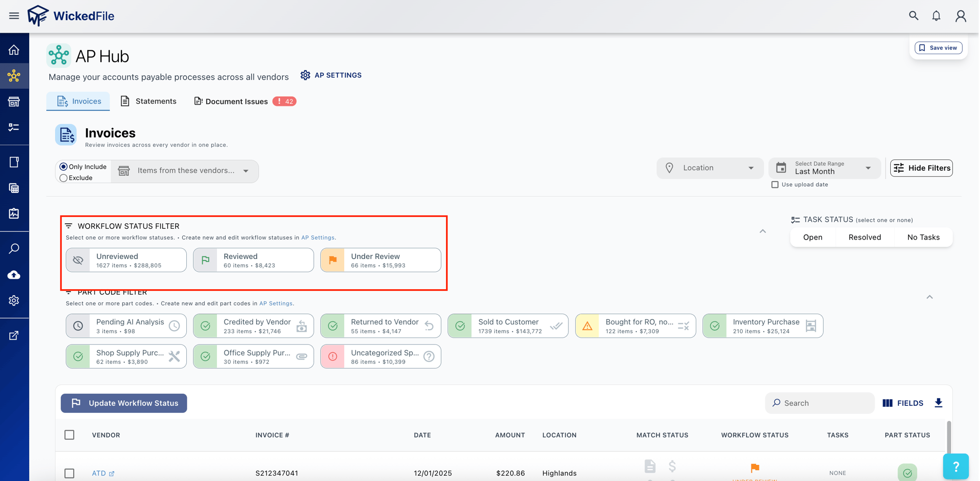This screenshot has height=481, width=980.
Task: Click the search magnifier in top bar
Action: coord(914,16)
